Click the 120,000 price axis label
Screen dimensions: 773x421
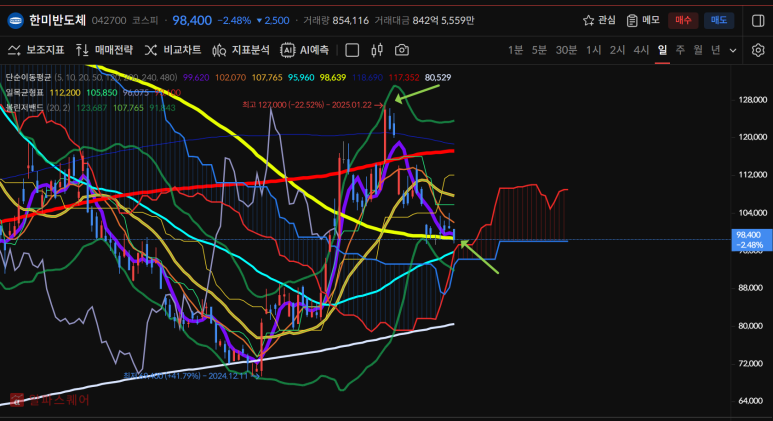753,137
